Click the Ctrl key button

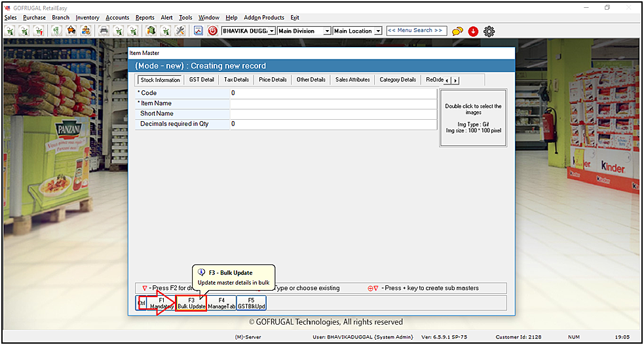[142, 303]
